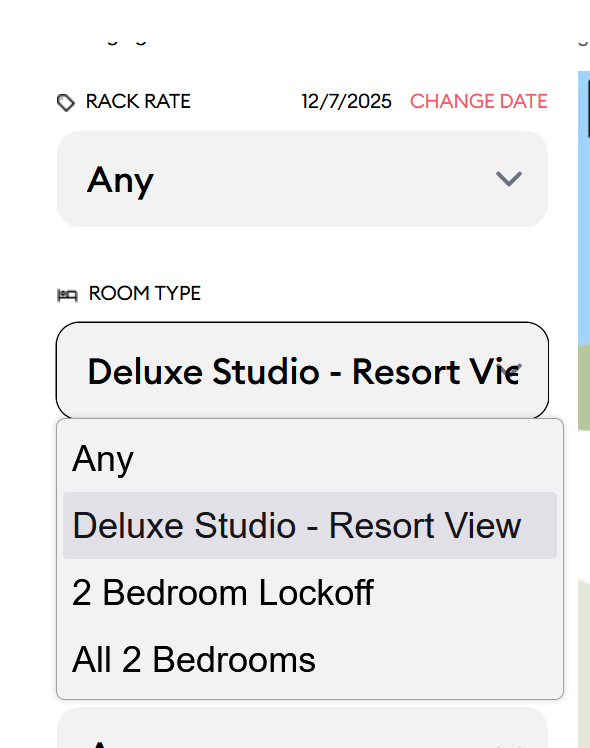Click the Change Date link

click(x=478, y=102)
